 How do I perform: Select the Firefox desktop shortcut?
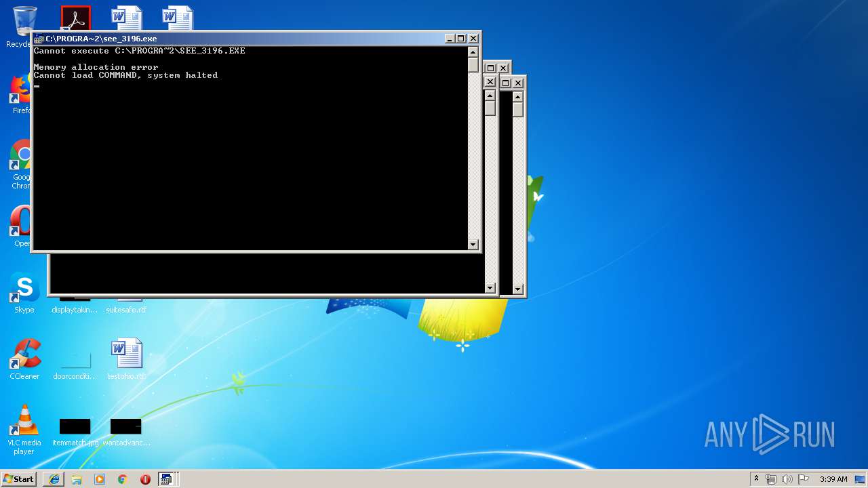(20, 94)
